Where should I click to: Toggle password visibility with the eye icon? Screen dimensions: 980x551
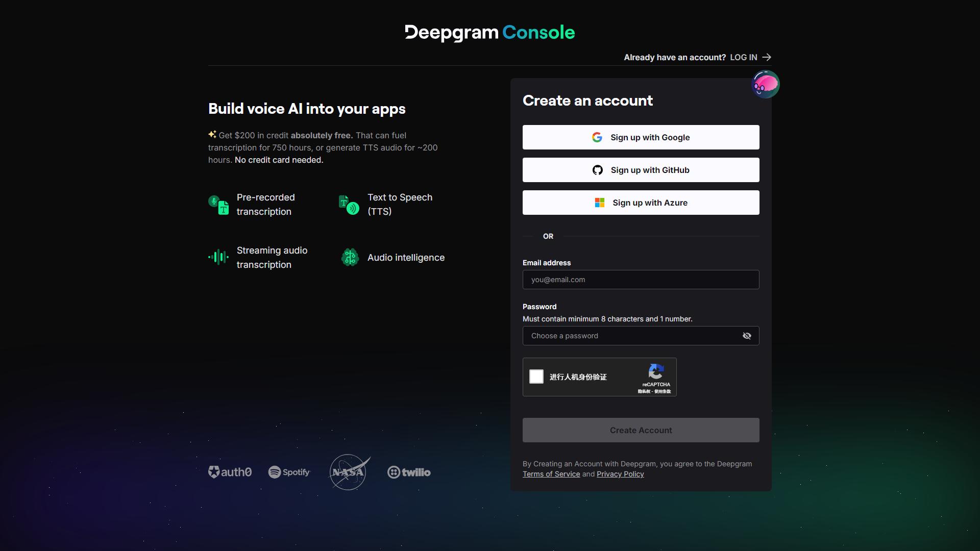point(747,336)
